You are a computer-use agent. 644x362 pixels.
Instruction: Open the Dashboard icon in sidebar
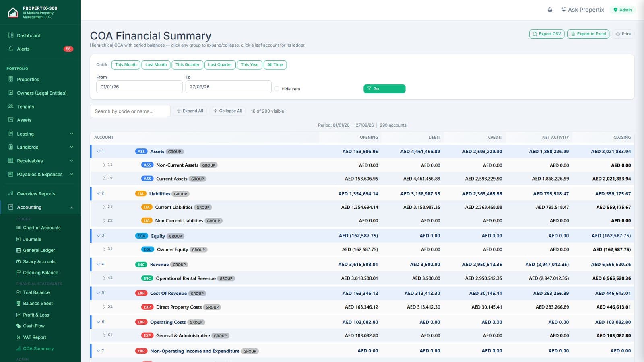pyautogui.click(x=11, y=35)
